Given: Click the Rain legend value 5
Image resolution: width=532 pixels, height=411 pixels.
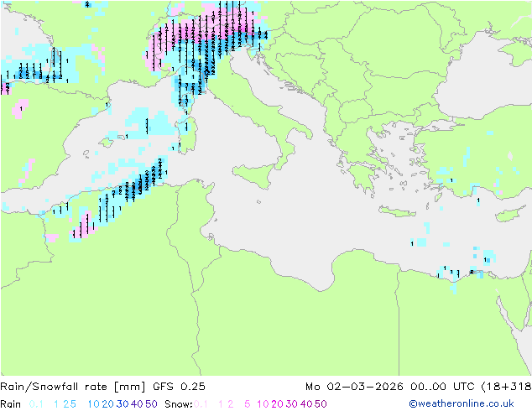Looking at the screenshot, I should [73, 404].
